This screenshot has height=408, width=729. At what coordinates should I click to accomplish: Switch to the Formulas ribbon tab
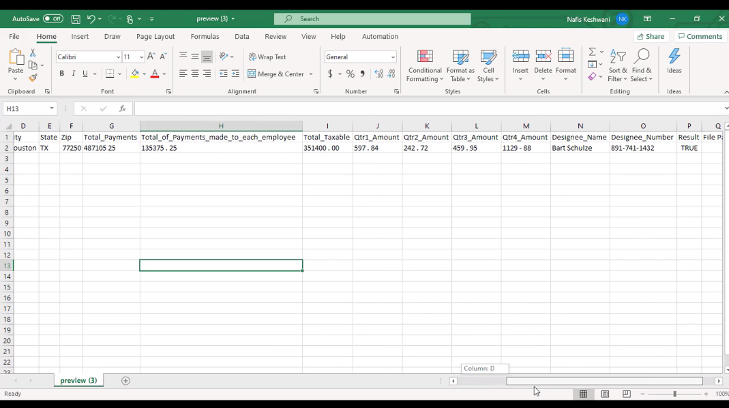pos(204,36)
